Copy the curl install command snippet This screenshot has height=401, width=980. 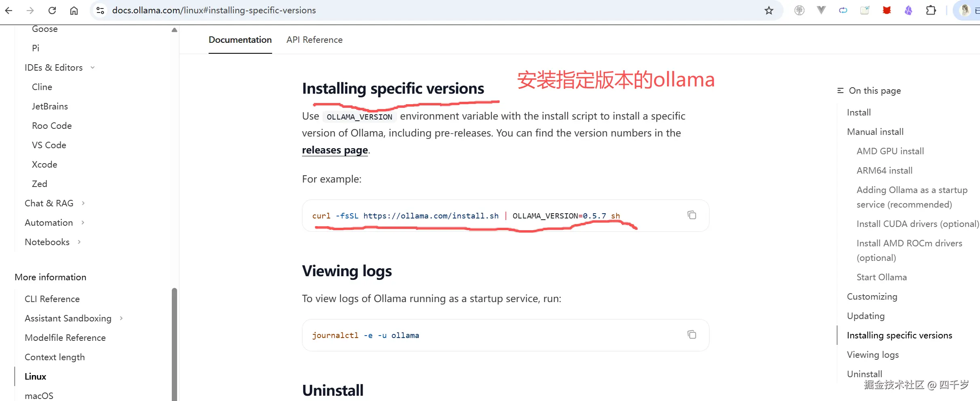(x=692, y=215)
